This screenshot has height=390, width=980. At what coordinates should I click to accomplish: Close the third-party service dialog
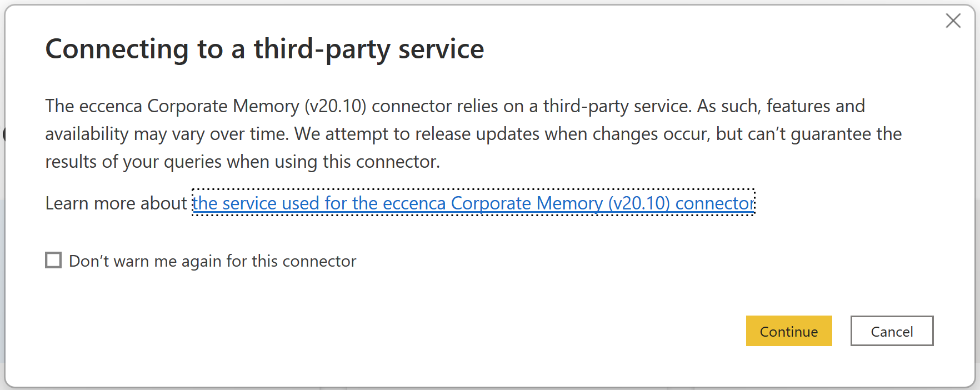pyautogui.click(x=953, y=21)
